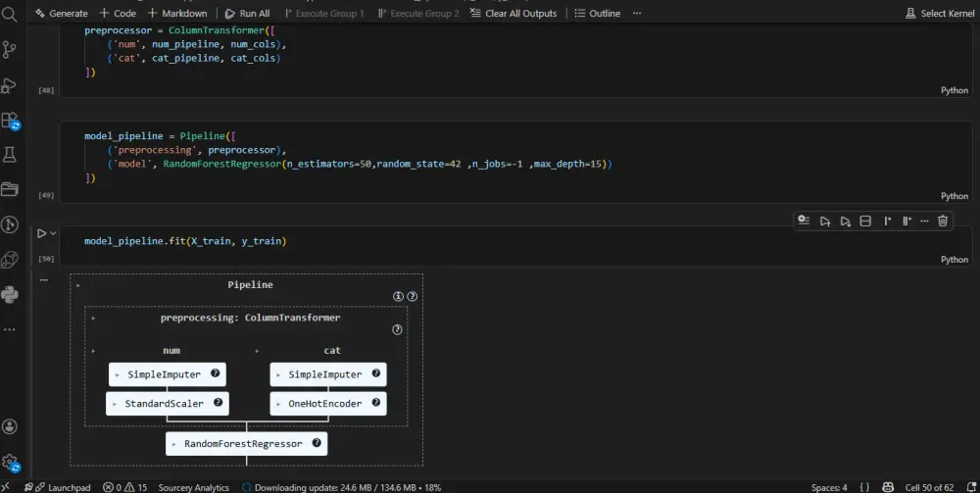Add cell to Execute Group 2
The height and width of the screenshot is (493, 980).
906,221
